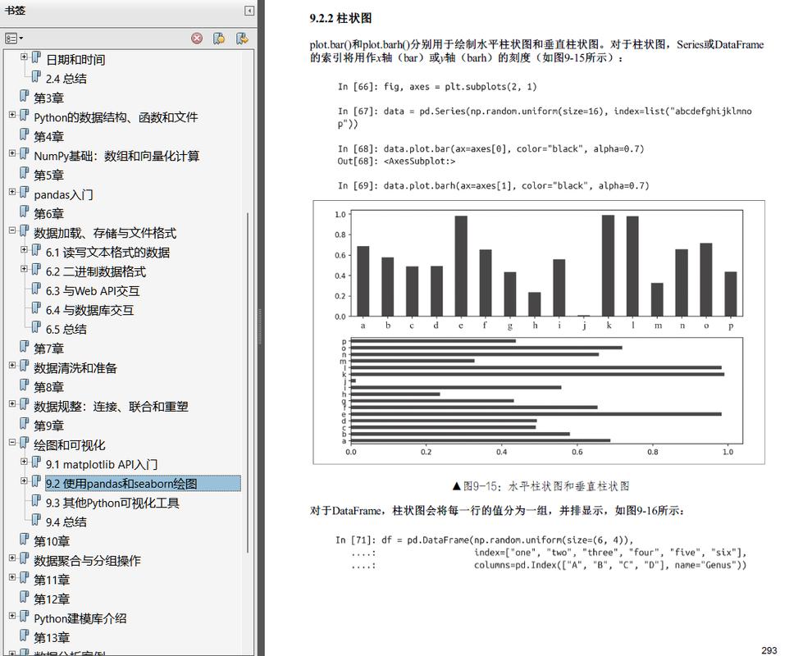Open the bookmark options menu icon

12,39
